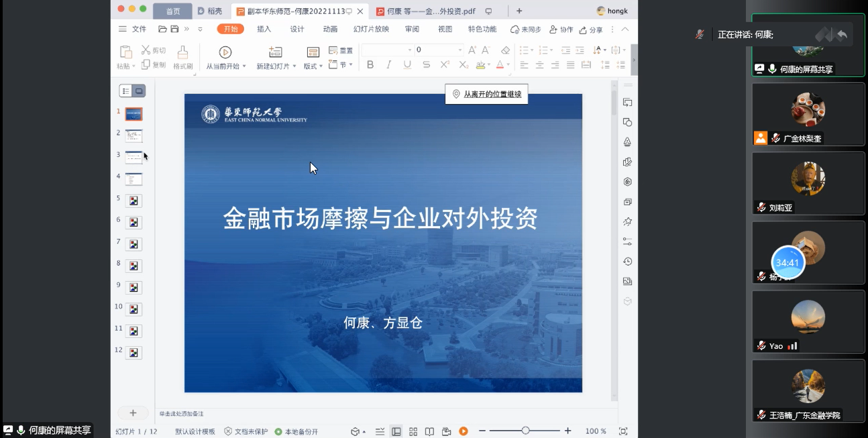Toggle bold formatting
The height and width of the screenshot is (438, 868).
pos(370,65)
